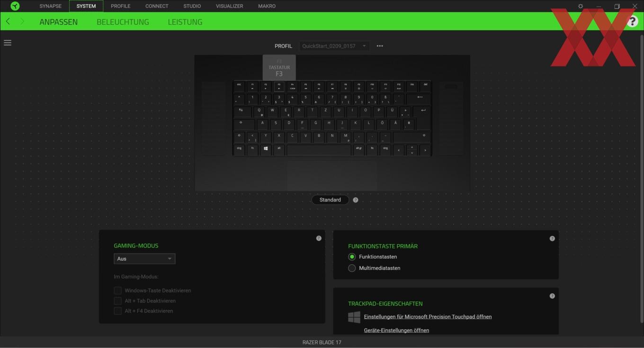Click the Windows logo beside touchpad settings

tap(354, 317)
